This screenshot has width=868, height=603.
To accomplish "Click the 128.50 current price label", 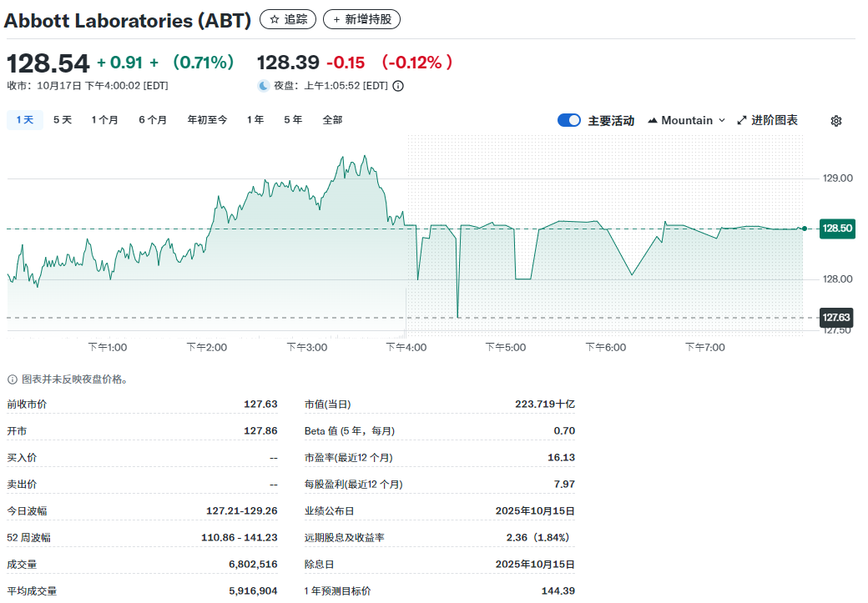I will (836, 229).
